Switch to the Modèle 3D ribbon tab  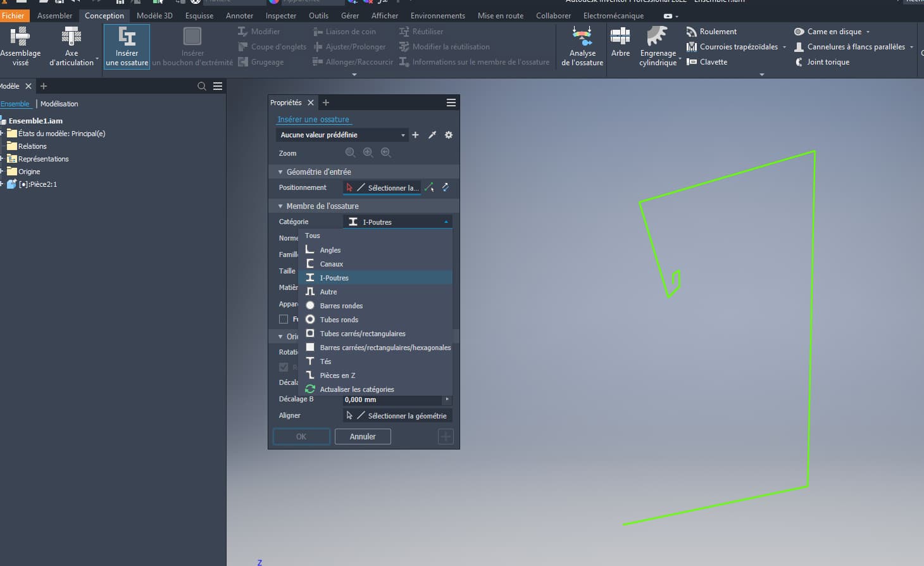[x=154, y=15]
